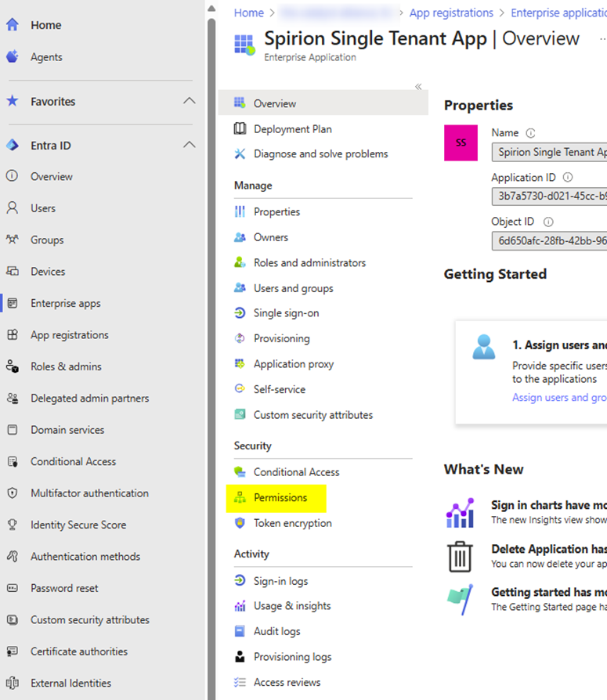Click the Application ID info icon
The image size is (607, 700).
tap(568, 177)
